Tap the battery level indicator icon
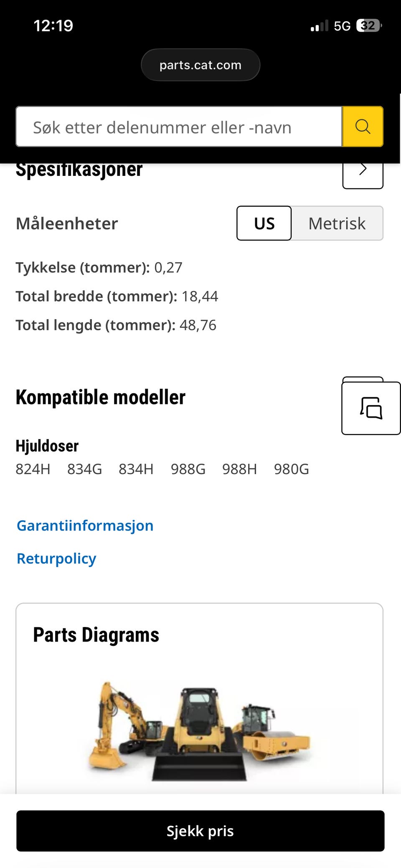This screenshot has height=868, width=401. pos(368,26)
